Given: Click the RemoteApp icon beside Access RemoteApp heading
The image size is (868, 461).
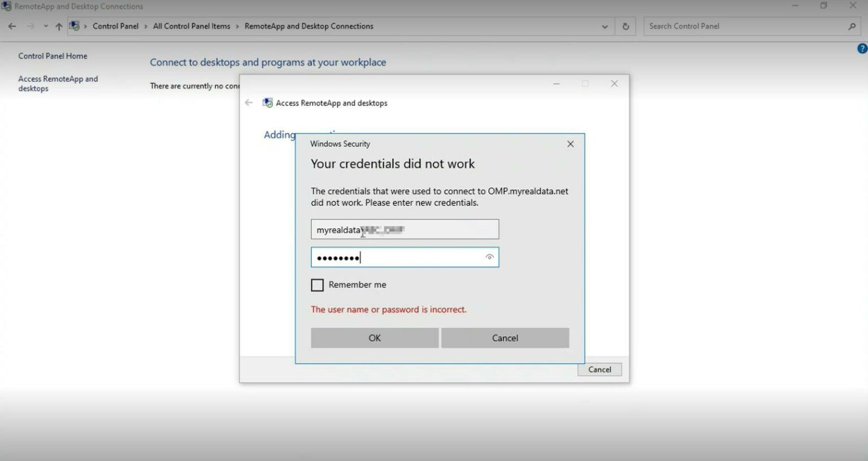Looking at the screenshot, I should 267,102.
